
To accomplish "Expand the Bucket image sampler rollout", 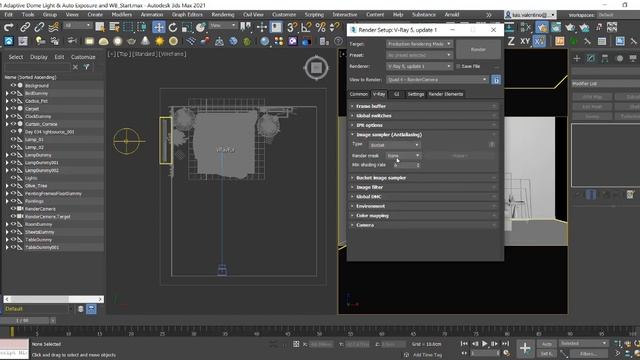I will tap(424, 178).
